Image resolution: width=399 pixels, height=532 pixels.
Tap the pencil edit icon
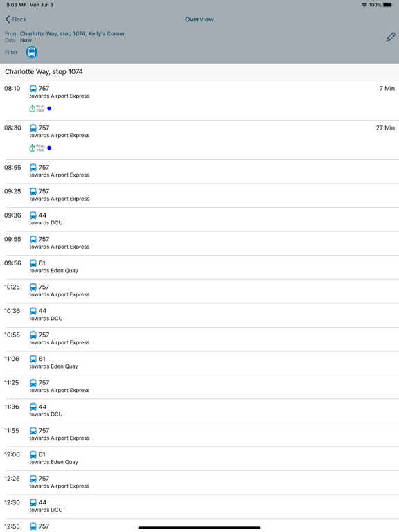pyautogui.click(x=391, y=37)
